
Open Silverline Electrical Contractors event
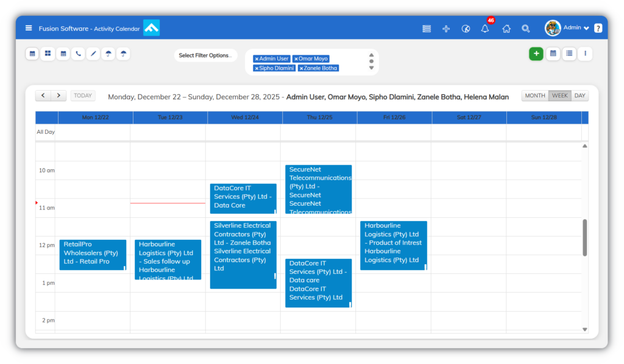pos(243,254)
